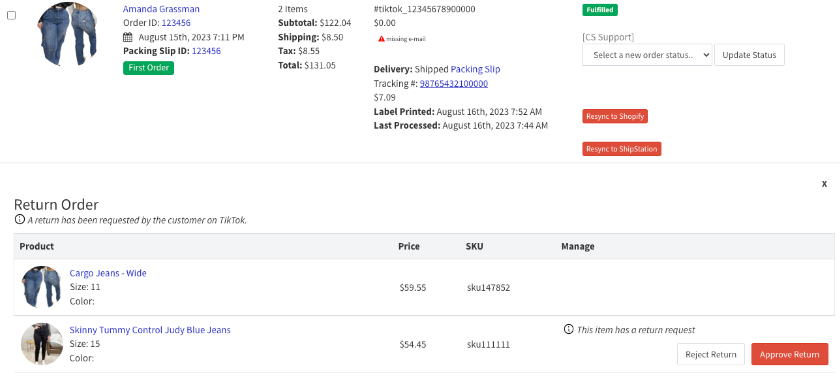Click SKU value sku111111
The image size is (840, 379).
click(488, 345)
